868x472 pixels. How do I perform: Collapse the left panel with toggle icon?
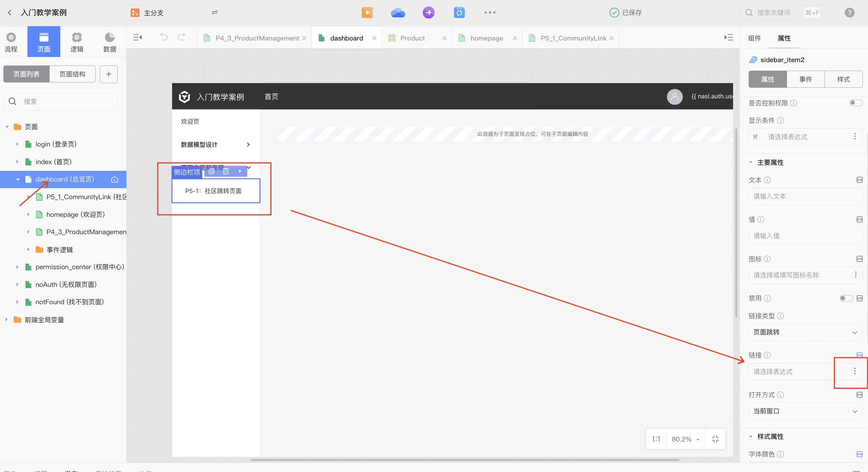pyautogui.click(x=137, y=37)
